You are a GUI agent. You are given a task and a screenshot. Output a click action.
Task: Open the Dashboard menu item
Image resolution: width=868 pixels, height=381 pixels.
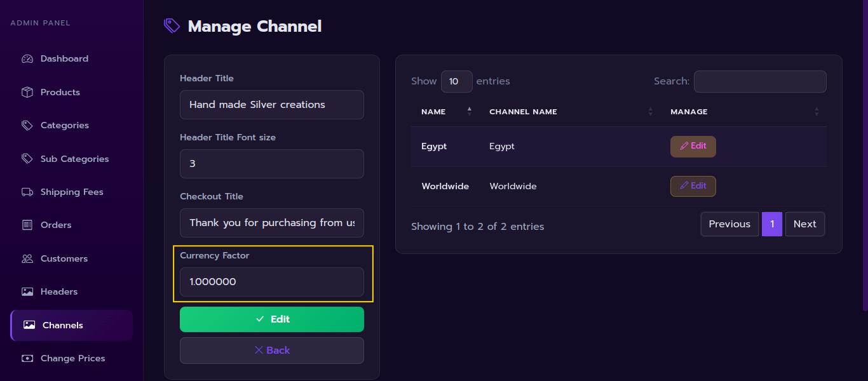tap(72, 59)
